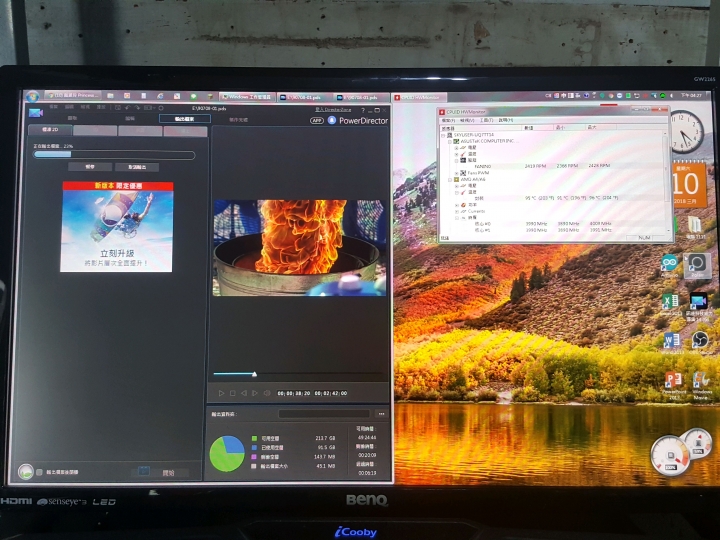Open Arduino desktop shortcut
The height and width of the screenshot is (540, 720).
click(669, 263)
